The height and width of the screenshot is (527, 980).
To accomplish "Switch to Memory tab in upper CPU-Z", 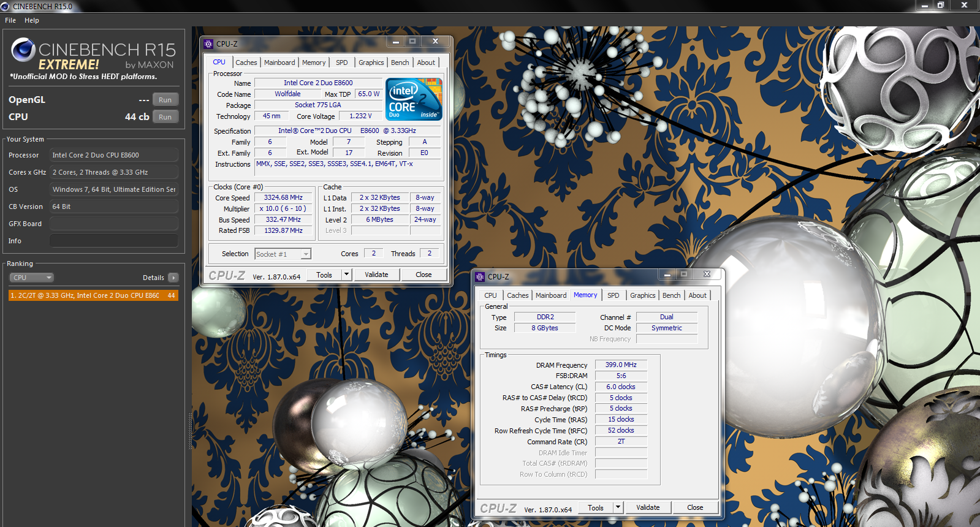I will [x=314, y=63].
